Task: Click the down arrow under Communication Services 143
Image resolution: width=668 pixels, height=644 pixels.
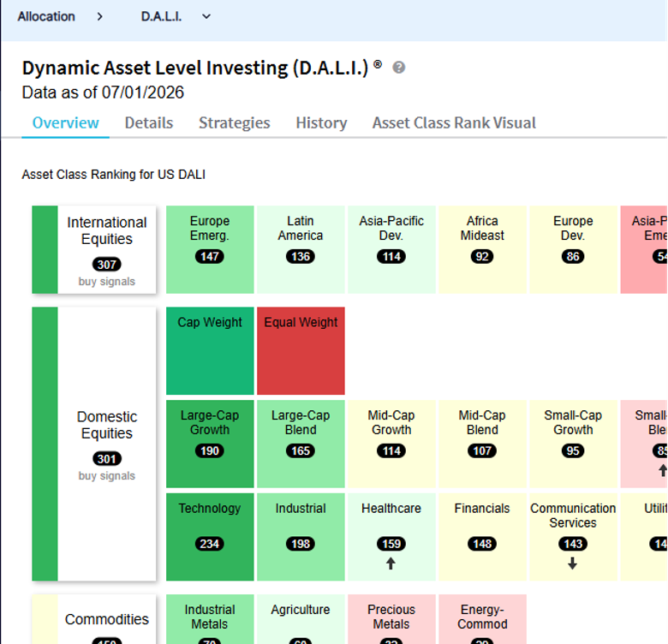Action: 573,563
